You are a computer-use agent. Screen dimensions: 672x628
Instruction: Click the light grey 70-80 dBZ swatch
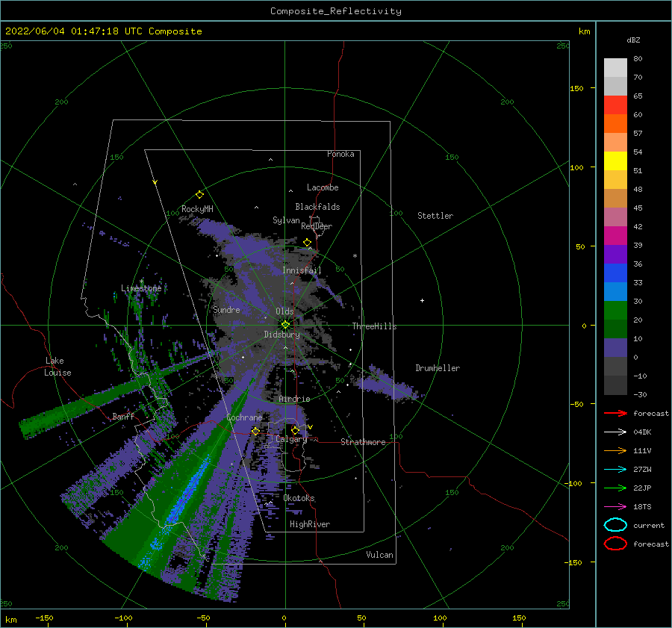[615, 68]
